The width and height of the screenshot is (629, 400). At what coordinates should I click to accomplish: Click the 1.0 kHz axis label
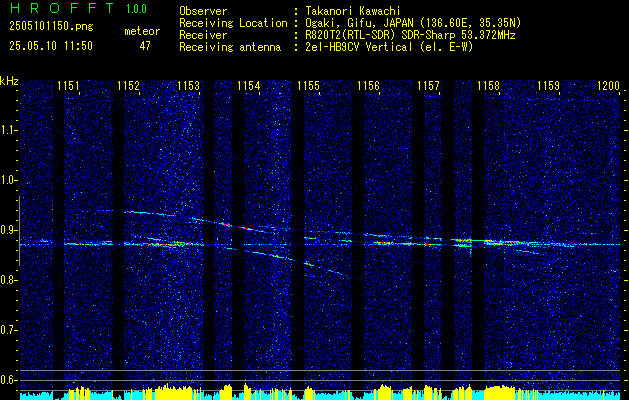pos(8,180)
